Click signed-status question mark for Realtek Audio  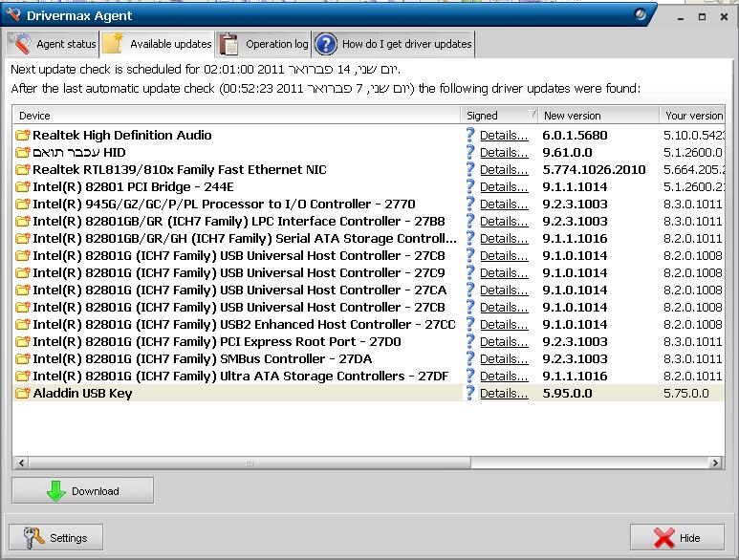tap(470, 135)
